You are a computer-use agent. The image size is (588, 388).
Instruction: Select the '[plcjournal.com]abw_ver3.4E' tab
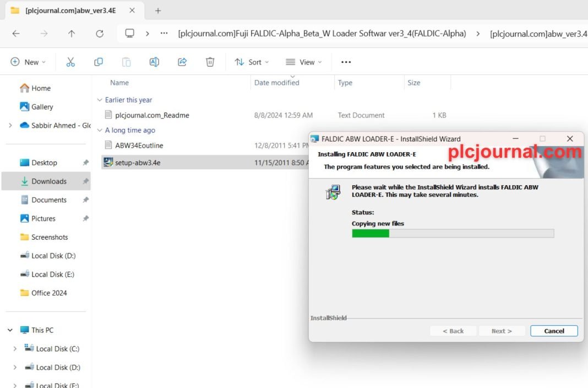[70, 10]
